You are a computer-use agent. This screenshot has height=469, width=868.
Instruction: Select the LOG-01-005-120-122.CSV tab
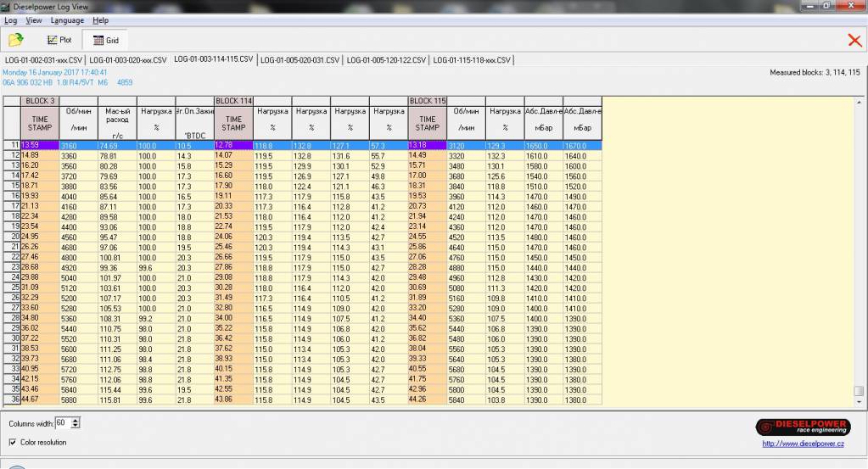(386, 60)
